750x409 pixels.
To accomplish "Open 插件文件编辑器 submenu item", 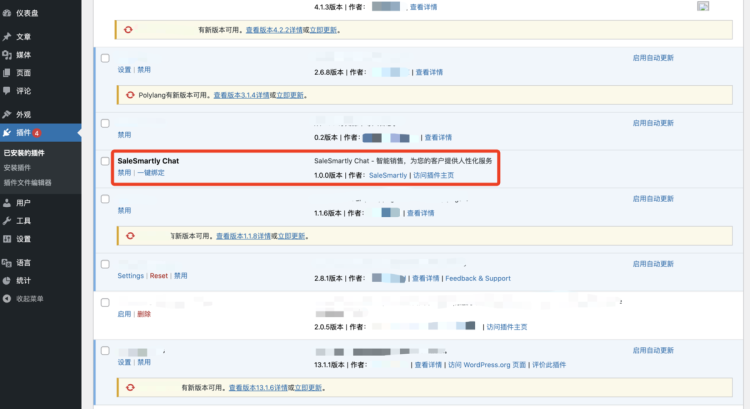I will 27,182.
